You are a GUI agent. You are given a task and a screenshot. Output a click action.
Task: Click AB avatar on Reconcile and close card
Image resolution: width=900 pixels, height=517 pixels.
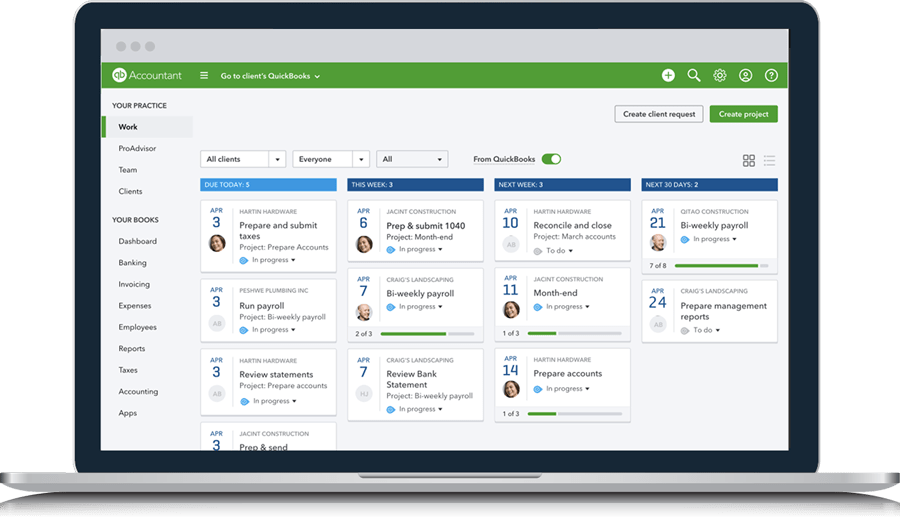[511, 244]
